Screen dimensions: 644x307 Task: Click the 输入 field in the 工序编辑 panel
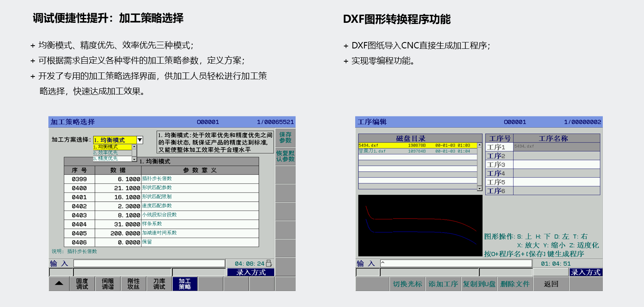pos(456,263)
